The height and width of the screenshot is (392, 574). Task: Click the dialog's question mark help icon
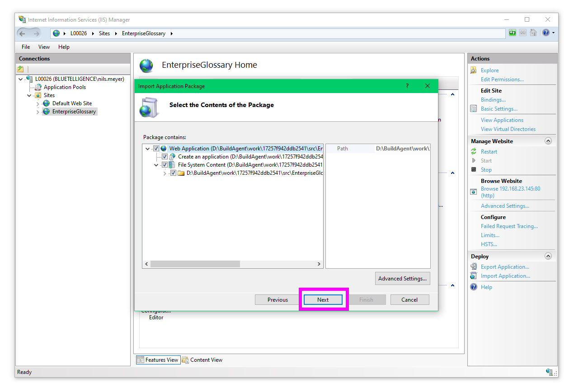click(407, 86)
